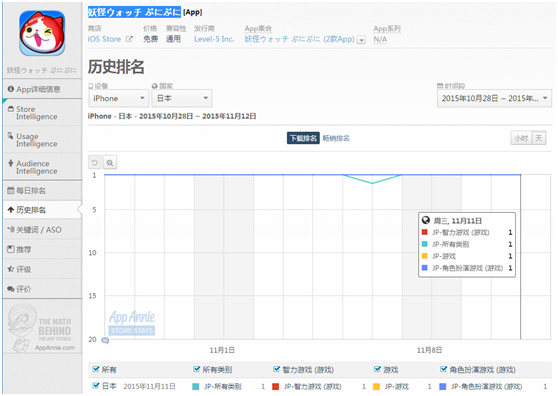
Task: Open 评价 reviews sidebar item
Action: [42, 289]
